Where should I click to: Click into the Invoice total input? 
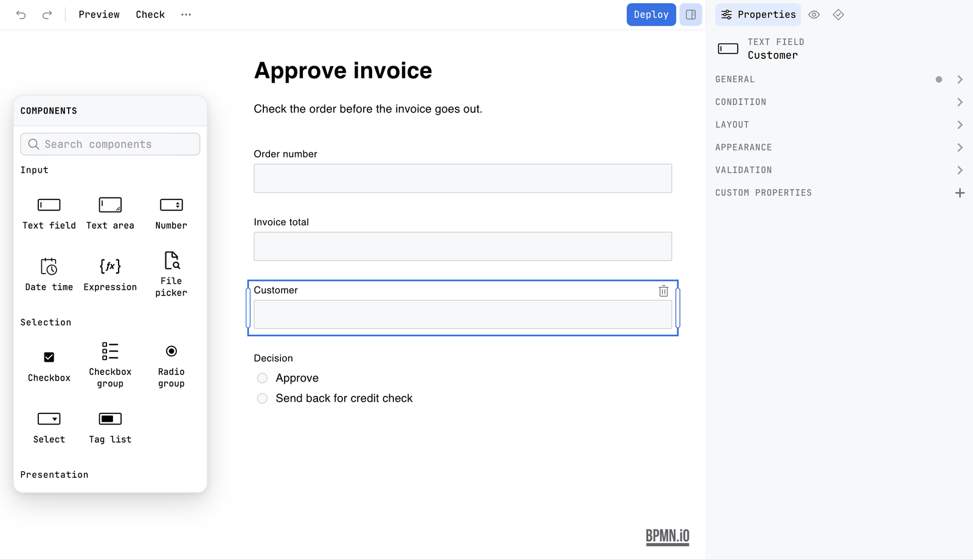click(463, 246)
